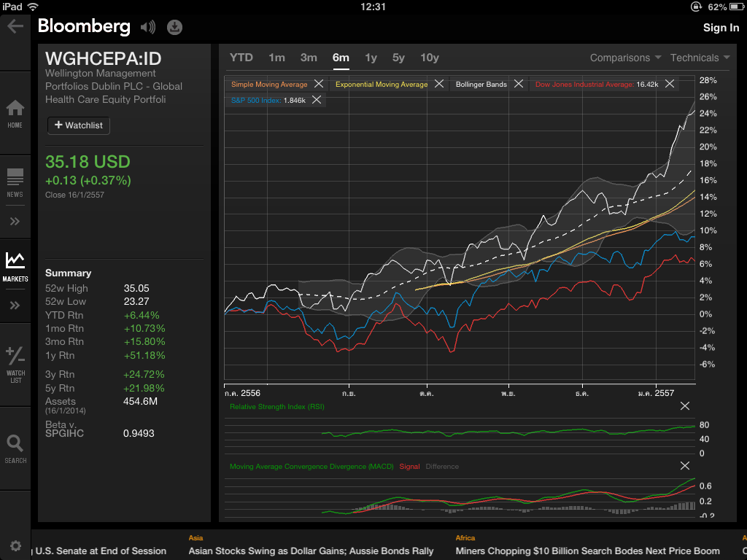
Task: Tap the Wi-Fi status icon
Action: coord(33,7)
